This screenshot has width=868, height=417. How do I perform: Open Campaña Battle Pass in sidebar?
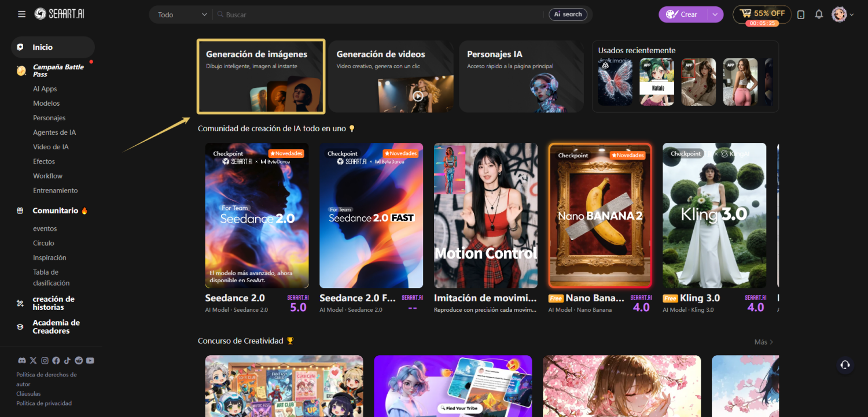[x=58, y=71]
